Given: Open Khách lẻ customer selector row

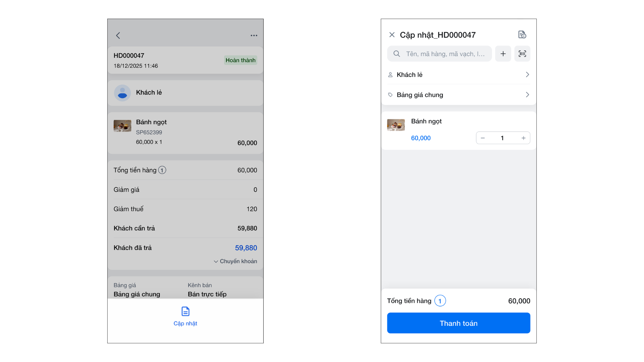Looking at the screenshot, I should point(459,75).
